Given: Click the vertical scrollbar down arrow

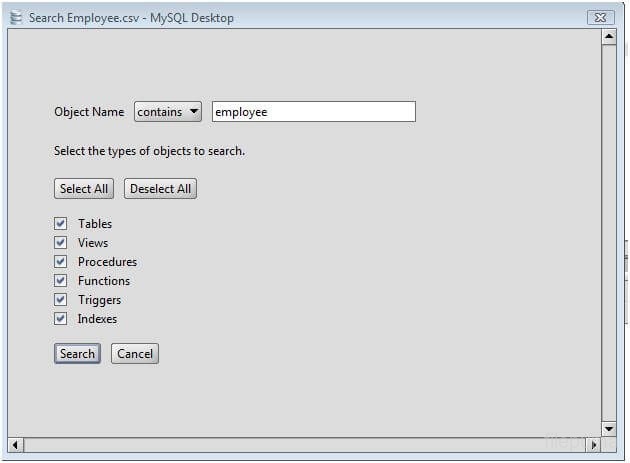Looking at the screenshot, I should tap(608, 428).
